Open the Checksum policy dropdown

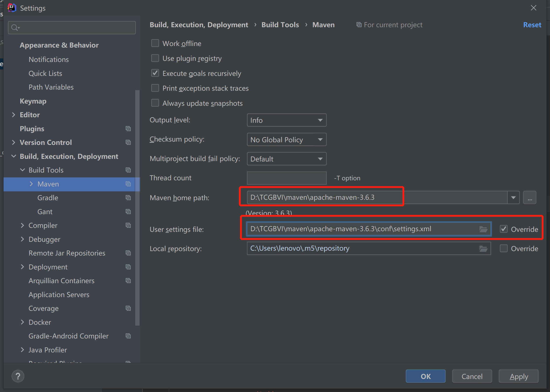click(x=287, y=140)
